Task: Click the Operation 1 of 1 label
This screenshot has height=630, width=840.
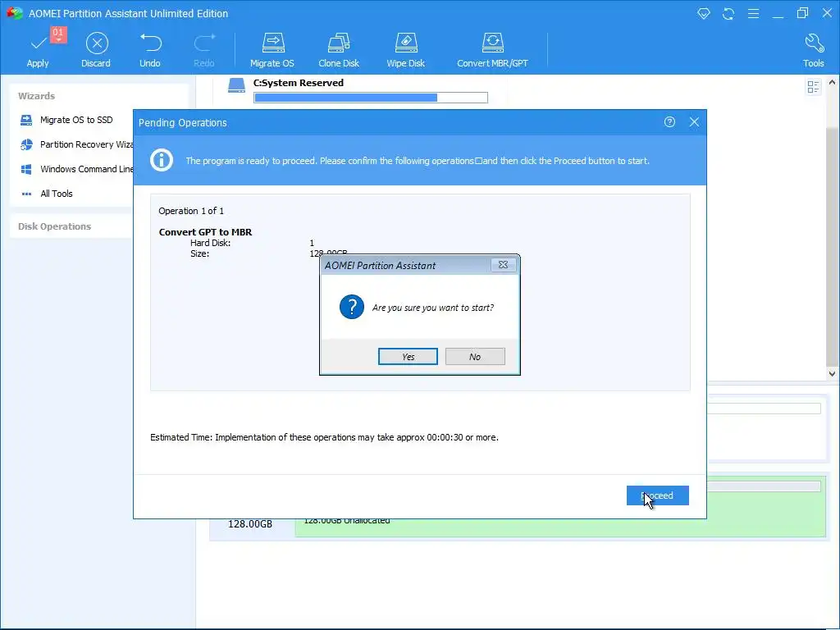Action: [191, 211]
